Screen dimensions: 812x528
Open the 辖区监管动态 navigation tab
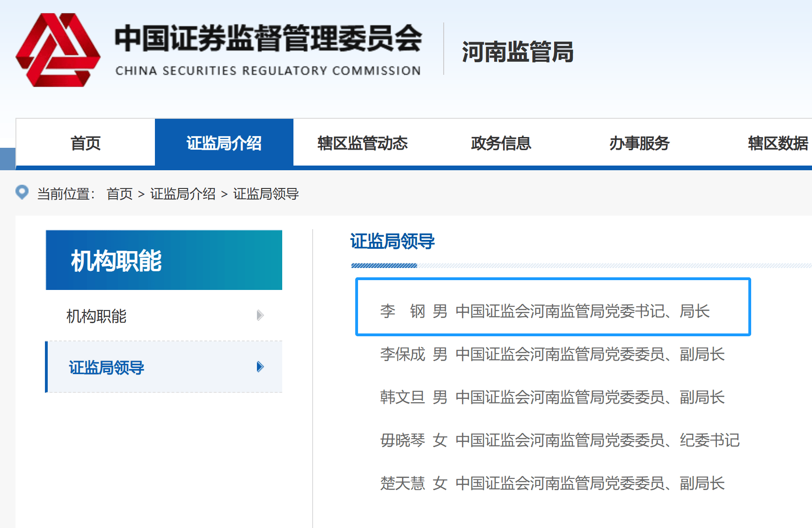pyautogui.click(x=363, y=143)
